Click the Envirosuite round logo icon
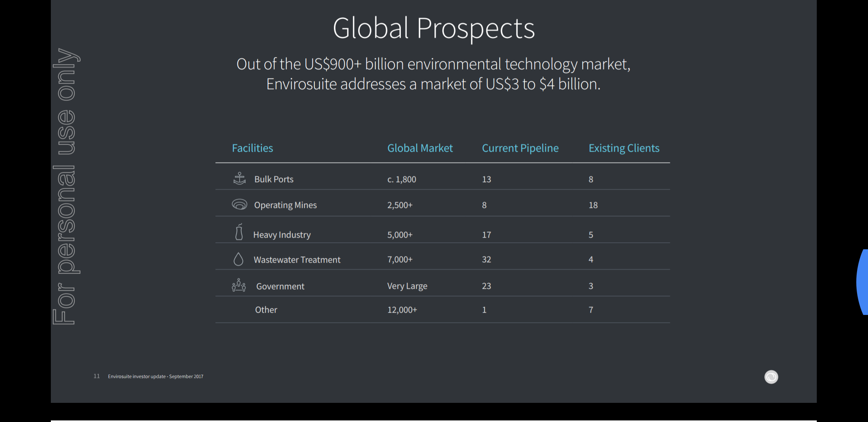The image size is (868, 422). click(771, 377)
